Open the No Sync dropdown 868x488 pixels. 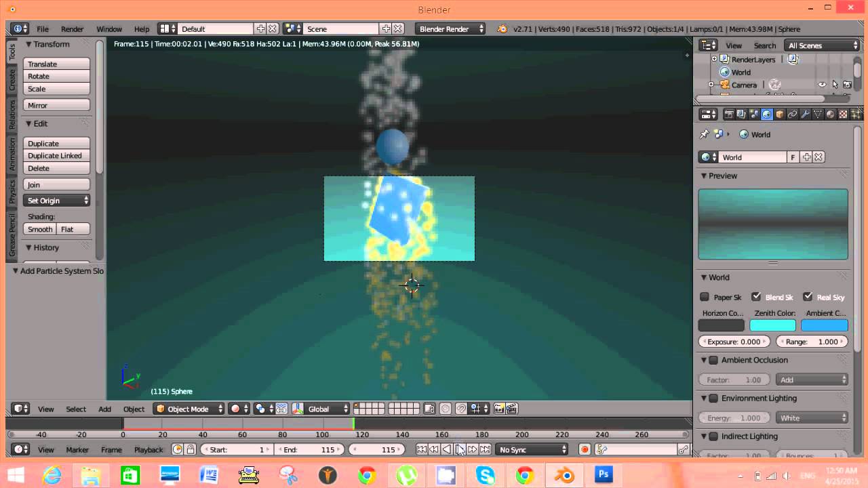532,449
